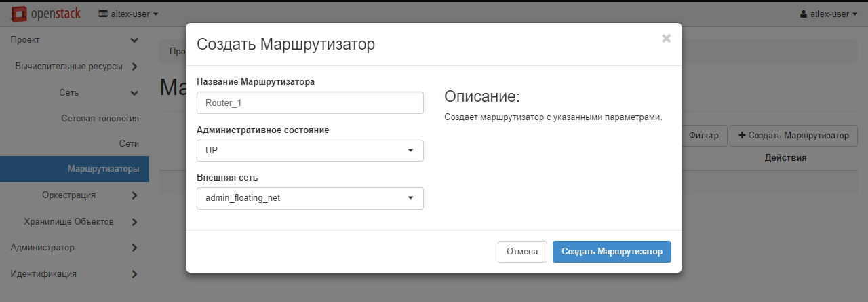The image size is (868, 302).
Task: Select Маршрутизаторы in the sidebar
Action: pos(103,168)
